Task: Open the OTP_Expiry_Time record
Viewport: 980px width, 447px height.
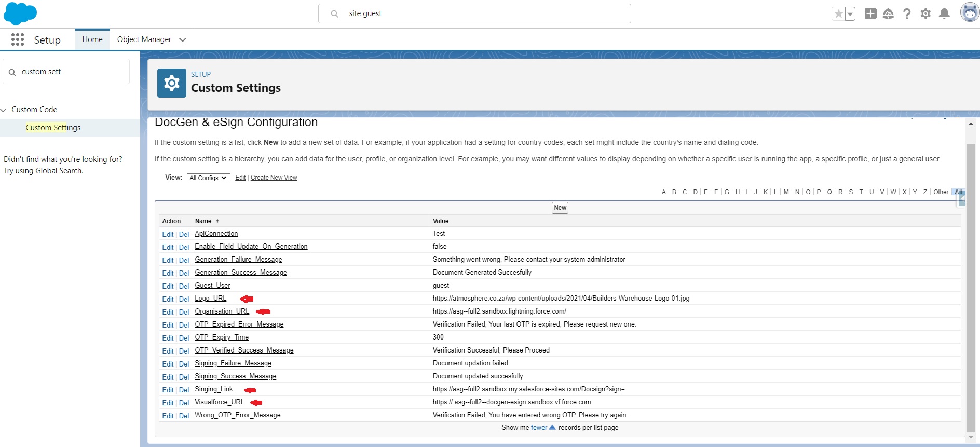Action: [x=222, y=337]
